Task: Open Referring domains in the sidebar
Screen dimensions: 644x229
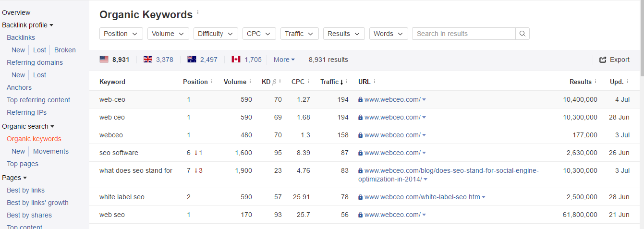Action: click(x=35, y=62)
